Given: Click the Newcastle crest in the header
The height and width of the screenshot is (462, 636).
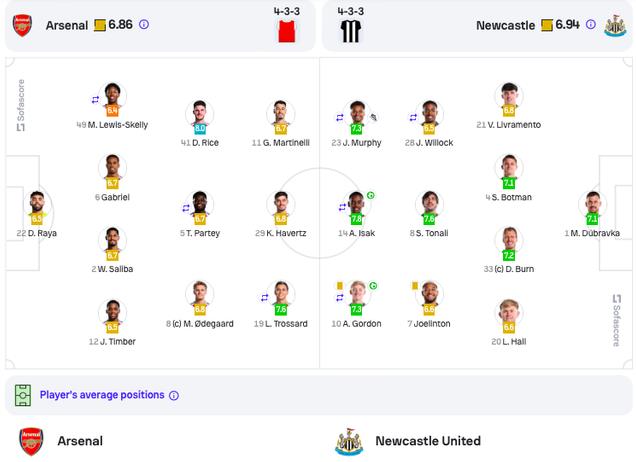Looking at the screenshot, I should (615, 26).
